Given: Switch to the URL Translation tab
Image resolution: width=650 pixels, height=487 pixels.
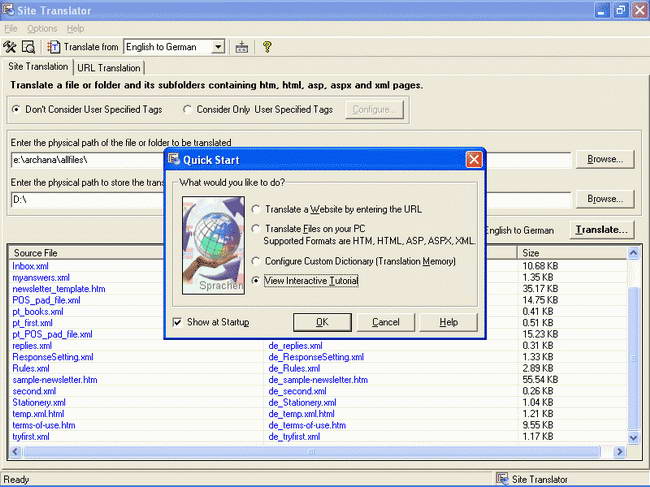Looking at the screenshot, I should pos(109,68).
